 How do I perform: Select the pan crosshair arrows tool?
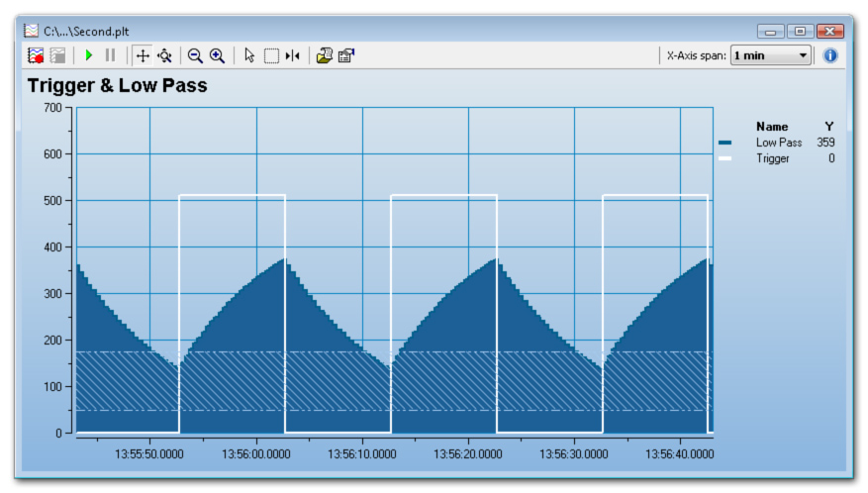144,55
